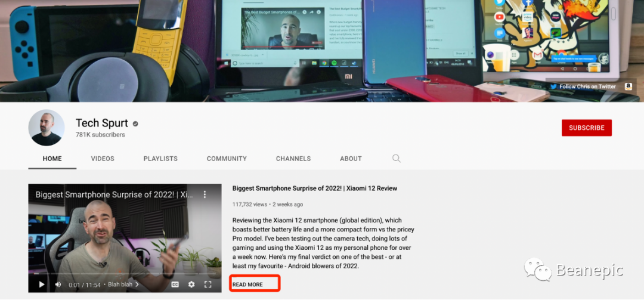Click the video title overlay in player
Screen dimensions: 644x300
[114, 195]
